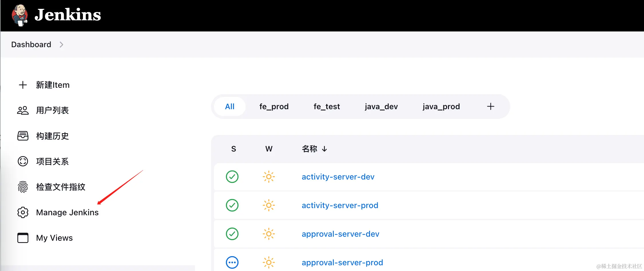Open the activity-server-dev job
The width and height of the screenshot is (644, 271).
point(338,177)
